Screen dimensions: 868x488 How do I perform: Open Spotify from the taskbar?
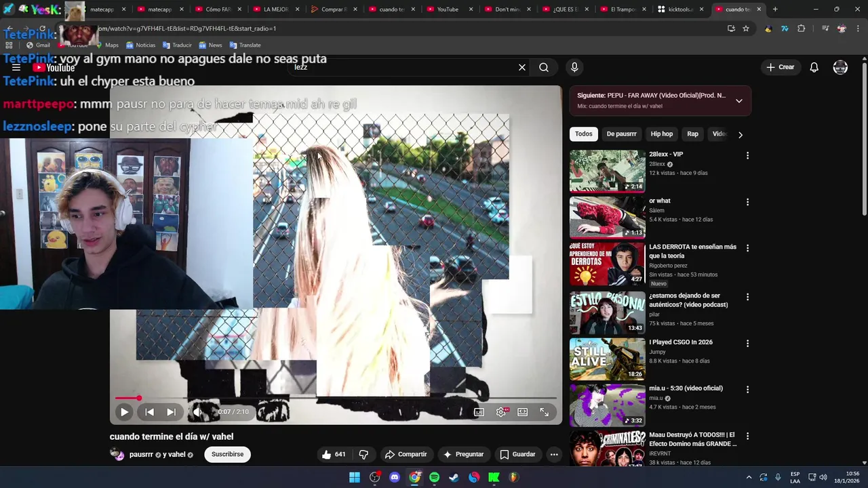coord(434,477)
